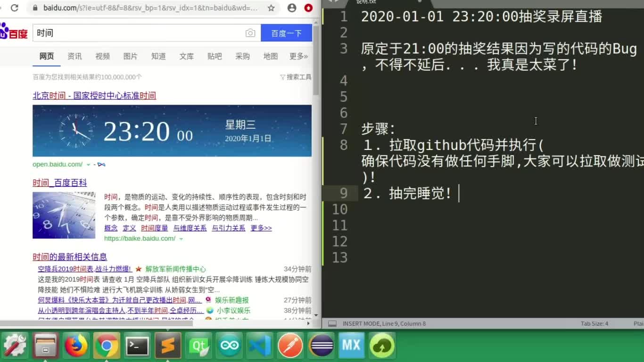Switch to Sublime Text in dock

[168, 346]
